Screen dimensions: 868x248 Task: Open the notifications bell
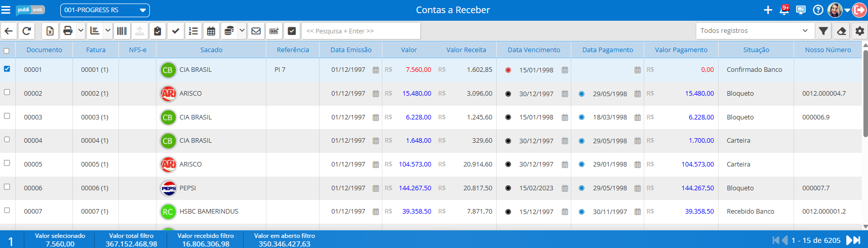pos(784,10)
